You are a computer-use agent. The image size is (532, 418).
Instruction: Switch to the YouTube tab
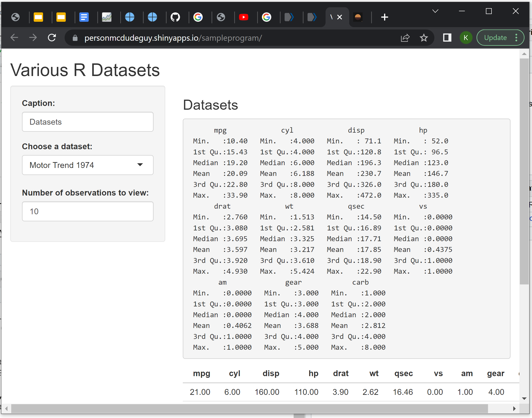click(243, 17)
